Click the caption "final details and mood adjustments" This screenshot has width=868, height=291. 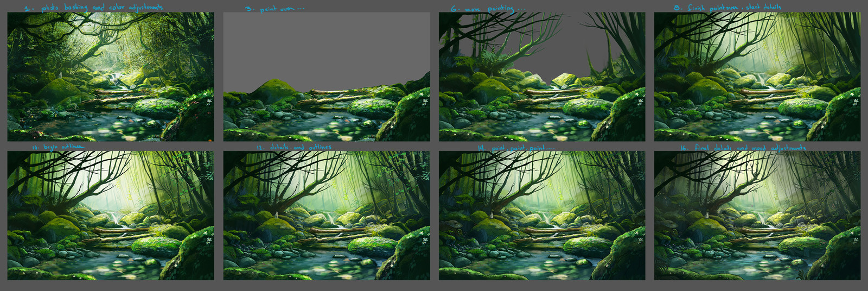point(750,148)
